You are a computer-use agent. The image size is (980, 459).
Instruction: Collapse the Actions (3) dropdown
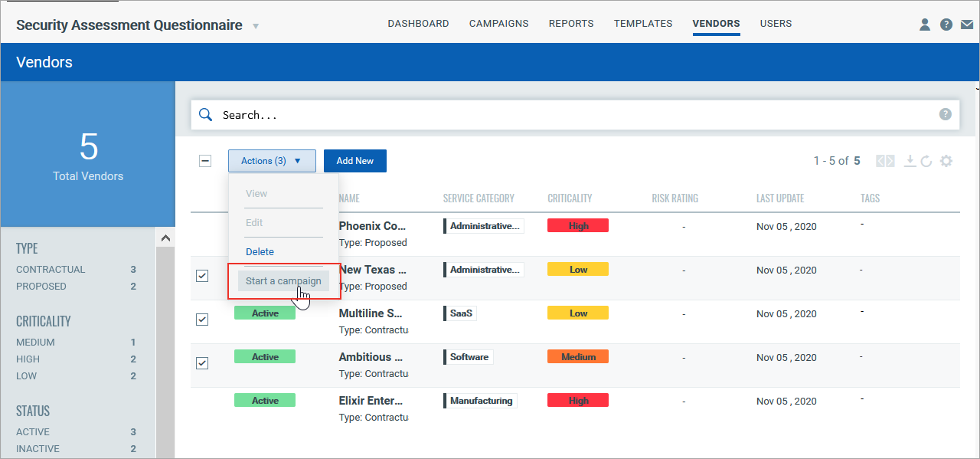272,161
